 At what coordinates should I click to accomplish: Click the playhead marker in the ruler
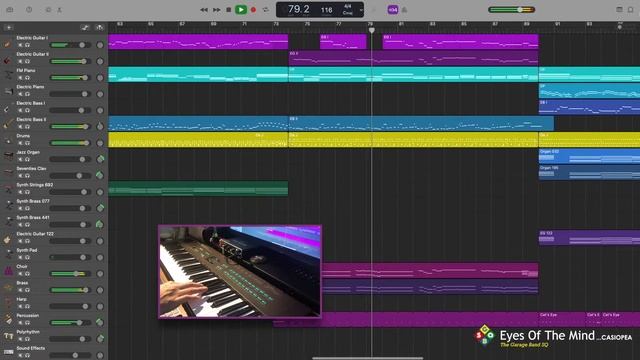pyautogui.click(x=371, y=30)
